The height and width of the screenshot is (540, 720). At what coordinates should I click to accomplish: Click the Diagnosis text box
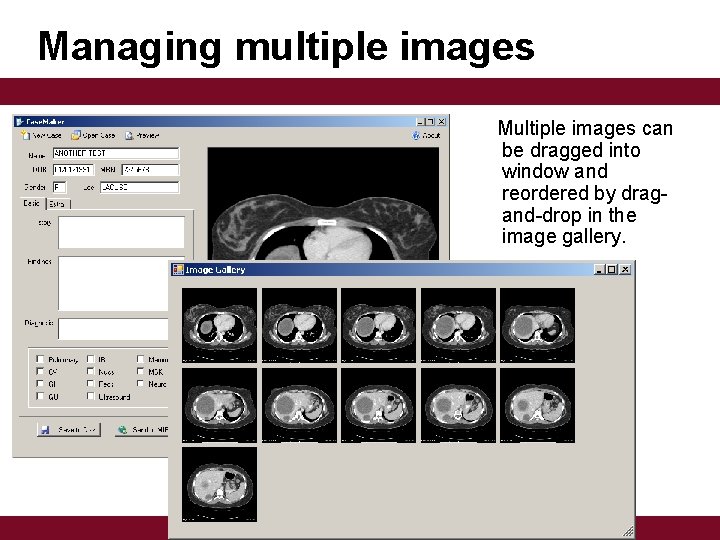coord(113,329)
